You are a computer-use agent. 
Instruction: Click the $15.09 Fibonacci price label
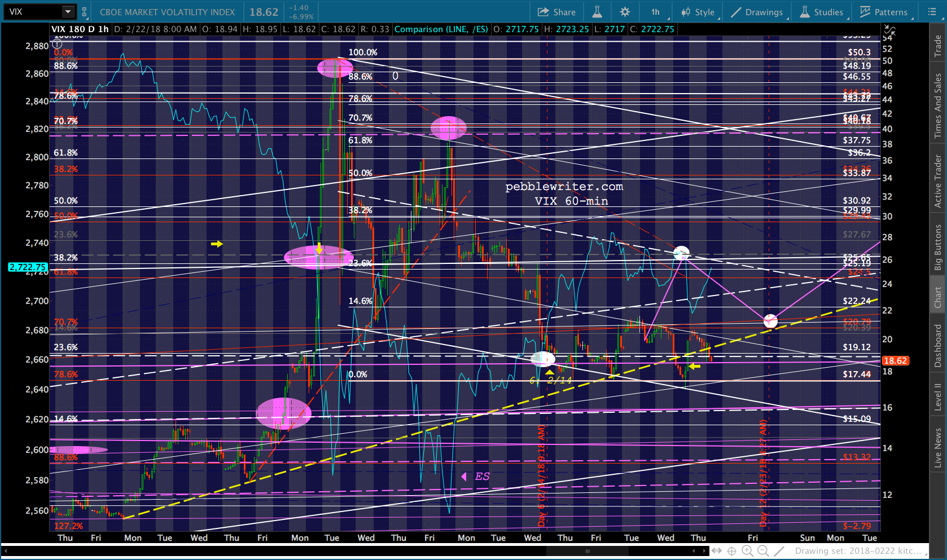coord(857,419)
